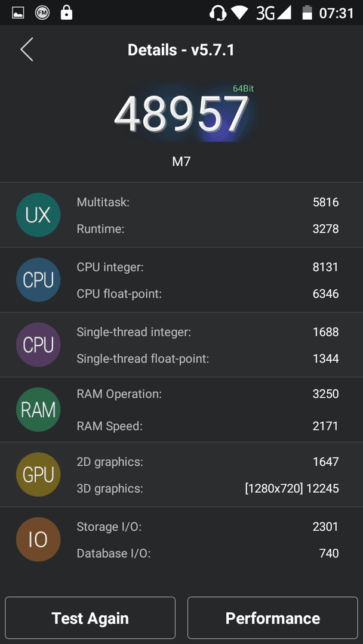363x644 pixels.
Task: Tap the lock icon in status bar
Action: (66, 13)
